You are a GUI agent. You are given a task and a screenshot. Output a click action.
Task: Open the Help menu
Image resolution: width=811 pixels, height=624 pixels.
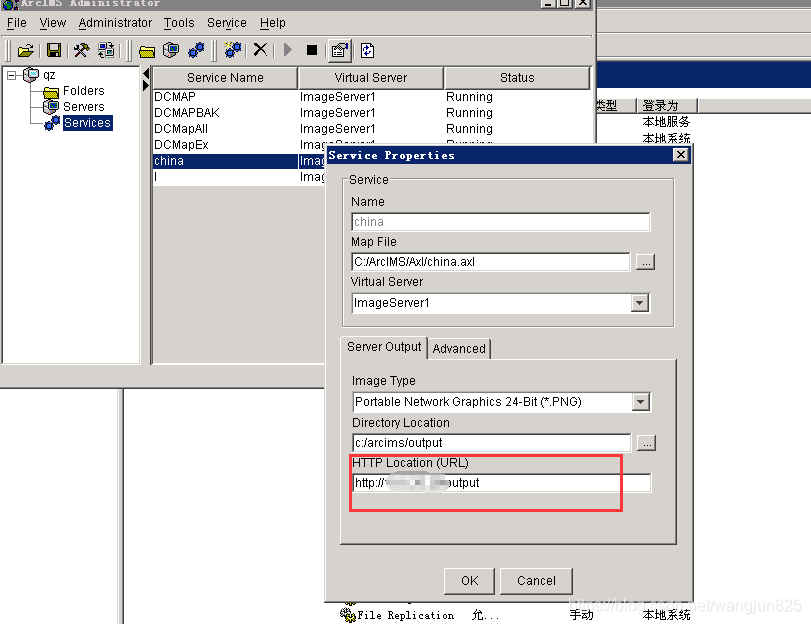tap(273, 23)
